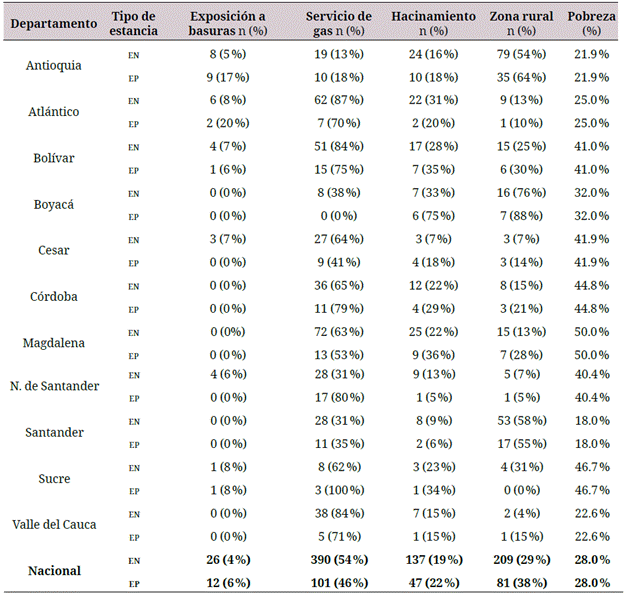Click the Antioquia department label

pos(56,65)
